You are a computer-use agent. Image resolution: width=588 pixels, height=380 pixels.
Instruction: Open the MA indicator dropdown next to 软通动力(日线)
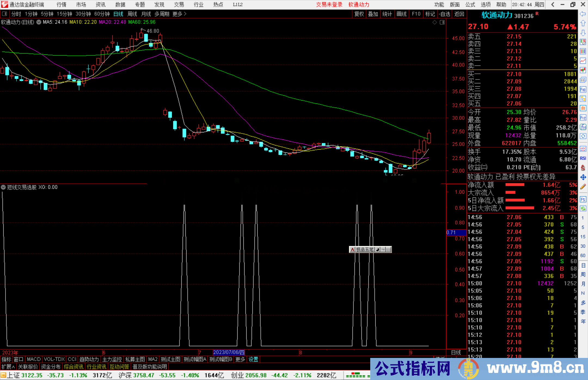point(39,22)
